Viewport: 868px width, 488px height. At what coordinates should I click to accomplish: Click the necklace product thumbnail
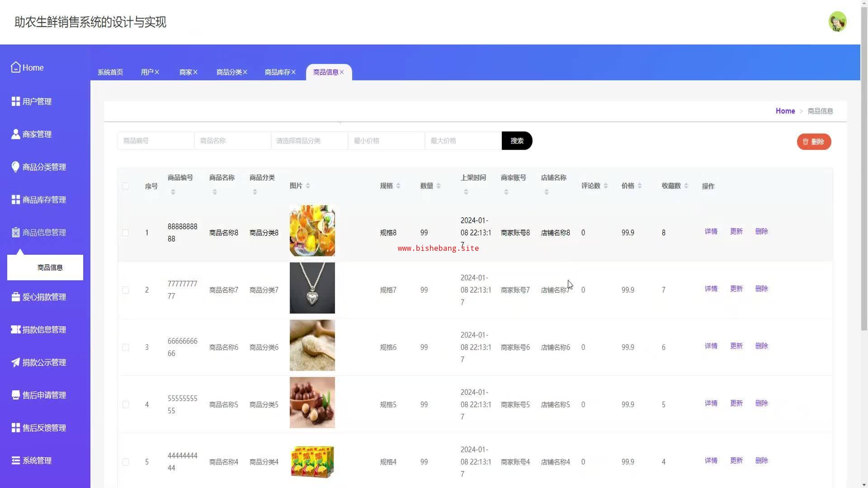312,288
